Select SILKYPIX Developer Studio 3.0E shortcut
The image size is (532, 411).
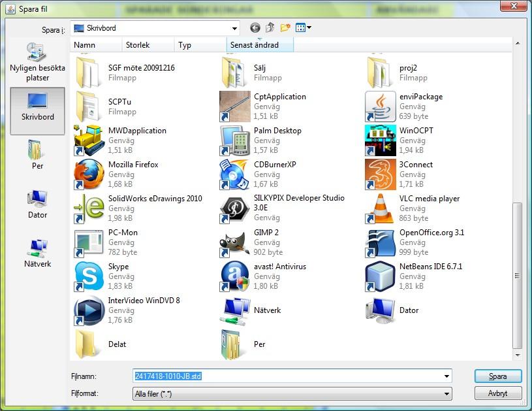(282, 208)
